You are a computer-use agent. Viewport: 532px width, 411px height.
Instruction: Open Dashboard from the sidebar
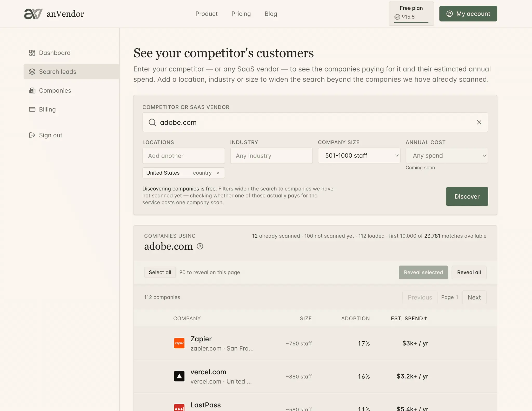(71, 53)
